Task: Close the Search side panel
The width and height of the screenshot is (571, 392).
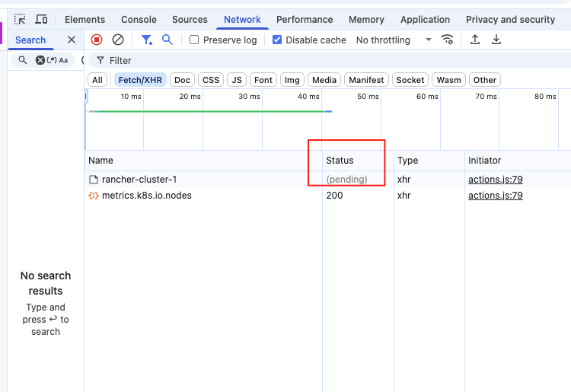Action: coord(72,40)
